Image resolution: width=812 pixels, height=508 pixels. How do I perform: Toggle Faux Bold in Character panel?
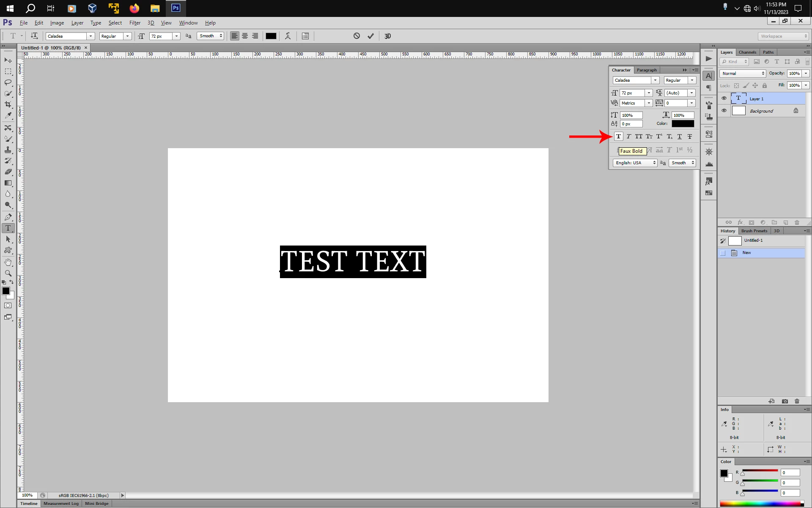click(x=618, y=136)
